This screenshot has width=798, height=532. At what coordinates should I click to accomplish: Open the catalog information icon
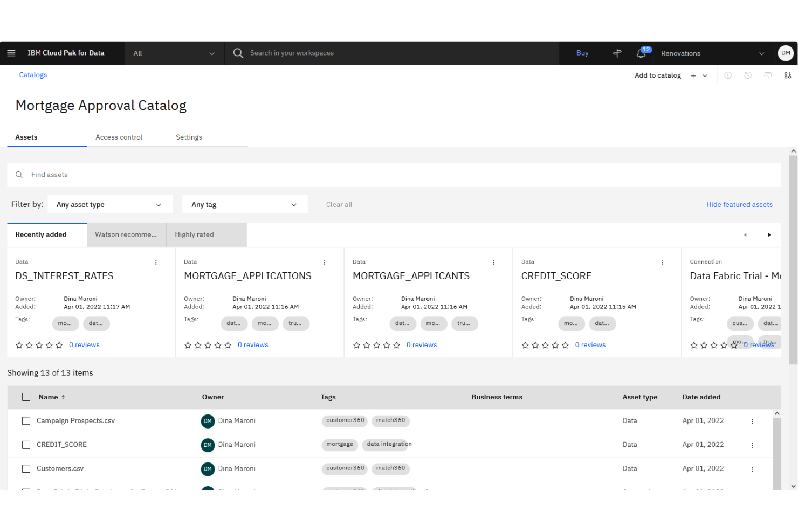[728, 75]
